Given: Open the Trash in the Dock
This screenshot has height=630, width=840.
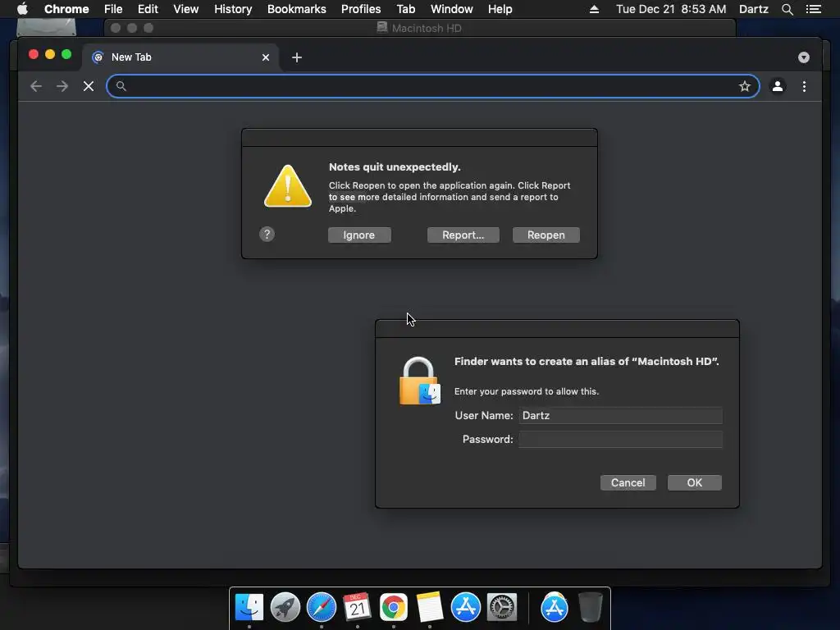Looking at the screenshot, I should tap(591, 607).
